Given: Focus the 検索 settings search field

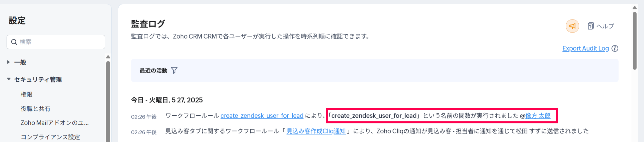Looking at the screenshot, I should pos(60,42).
